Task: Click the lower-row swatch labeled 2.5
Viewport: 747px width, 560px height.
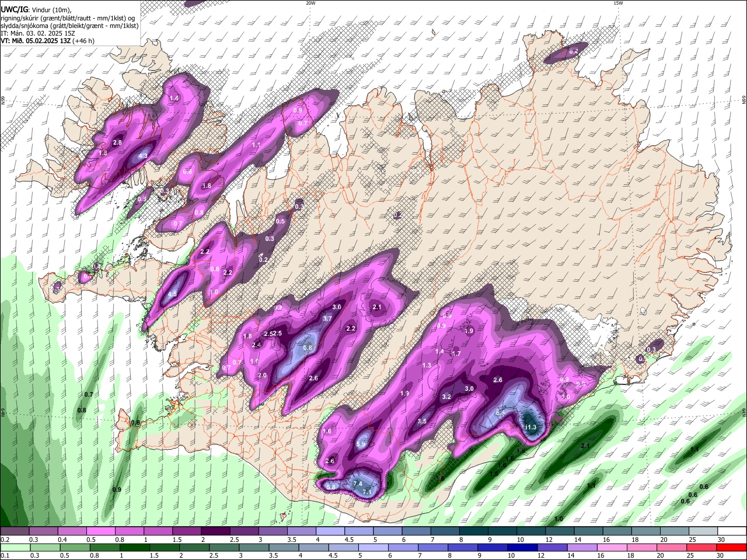Action: [224, 547]
